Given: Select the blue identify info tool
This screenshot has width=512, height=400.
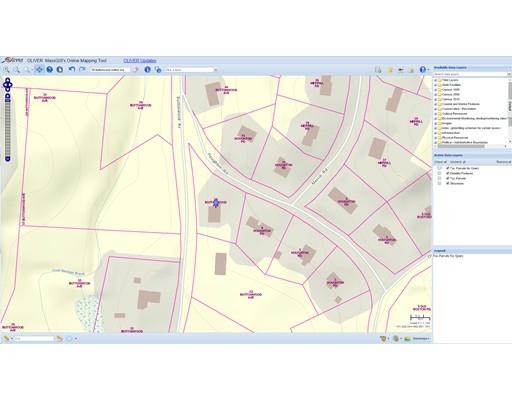Looking at the screenshot, I should (x=147, y=69).
